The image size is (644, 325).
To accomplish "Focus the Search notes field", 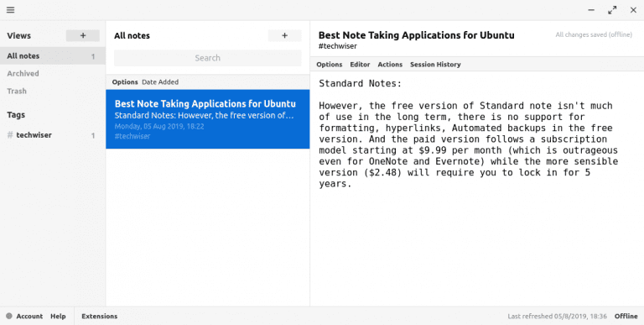I will coord(207,58).
